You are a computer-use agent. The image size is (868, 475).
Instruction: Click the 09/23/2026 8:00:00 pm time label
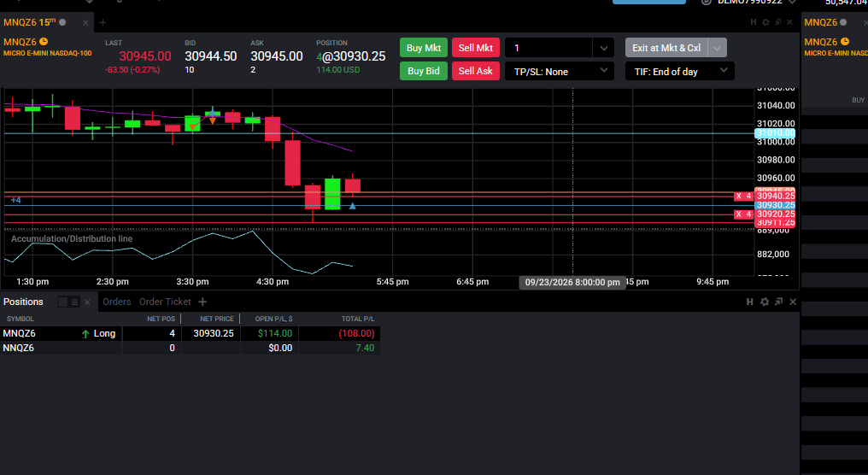572,282
